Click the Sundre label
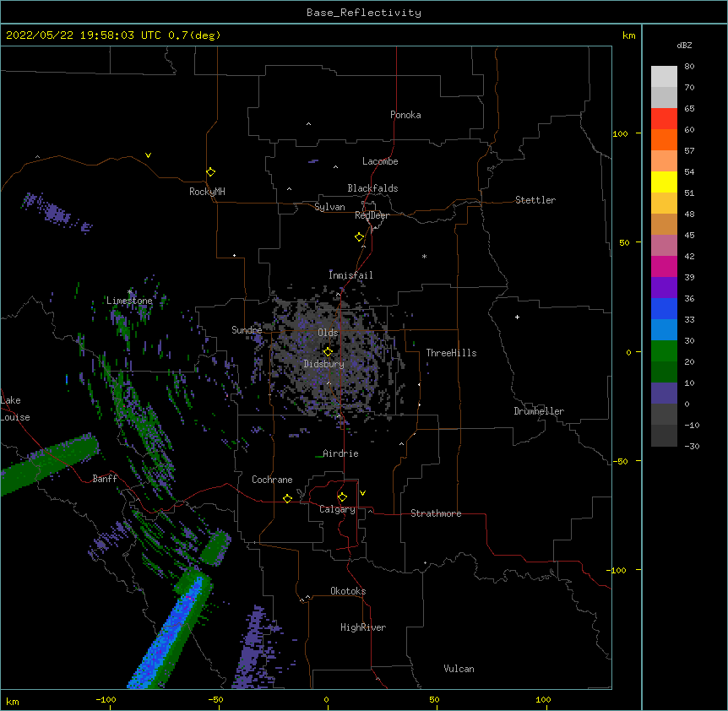 pyautogui.click(x=247, y=330)
